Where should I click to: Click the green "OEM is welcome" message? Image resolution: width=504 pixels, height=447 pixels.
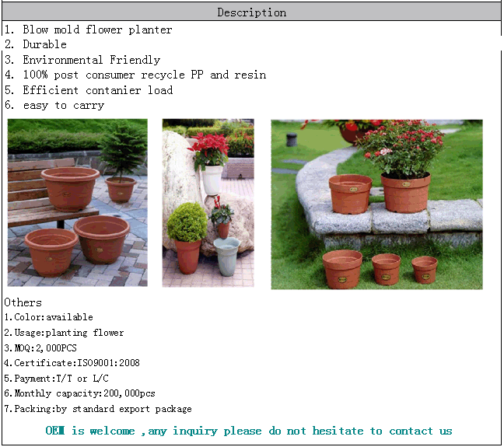(x=249, y=431)
